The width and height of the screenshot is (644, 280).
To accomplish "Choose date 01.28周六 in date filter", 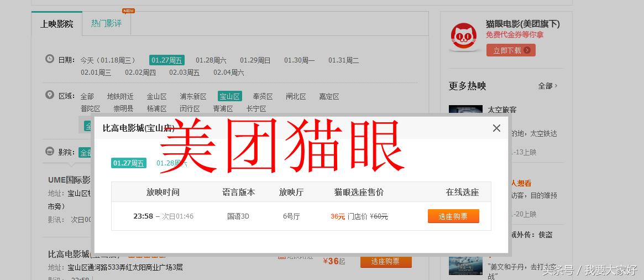I will pyautogui.click(x=211, y=60).
